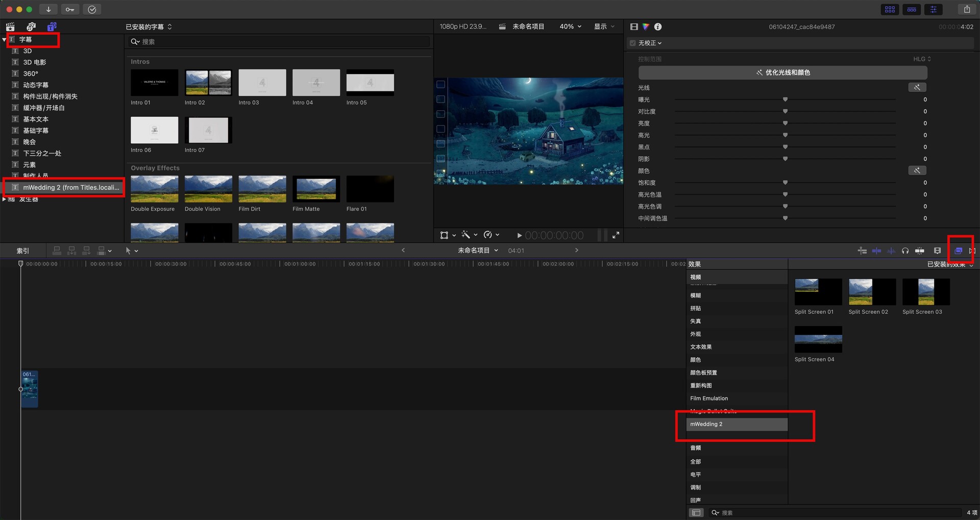980x520 pixels.
Task: Select the 360° titles category
Action: point(31,73)
